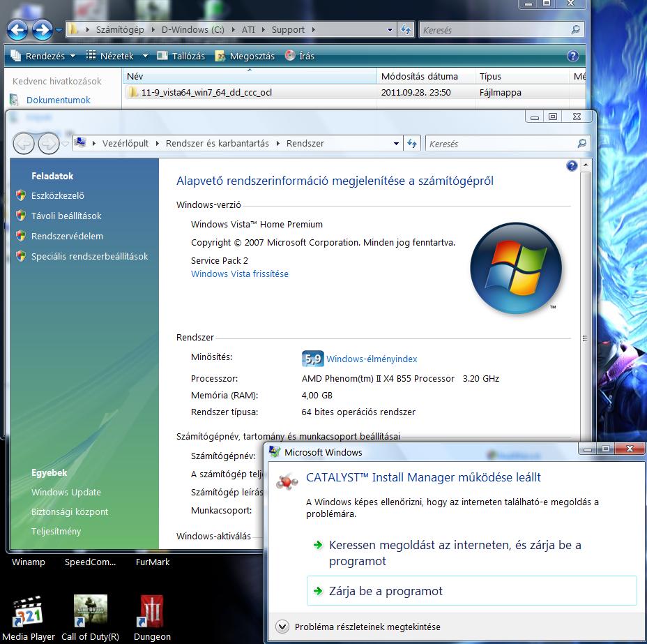
Task: Open Explorer help question mark icon
Action: pyautogui.click(x=572, y=56)
